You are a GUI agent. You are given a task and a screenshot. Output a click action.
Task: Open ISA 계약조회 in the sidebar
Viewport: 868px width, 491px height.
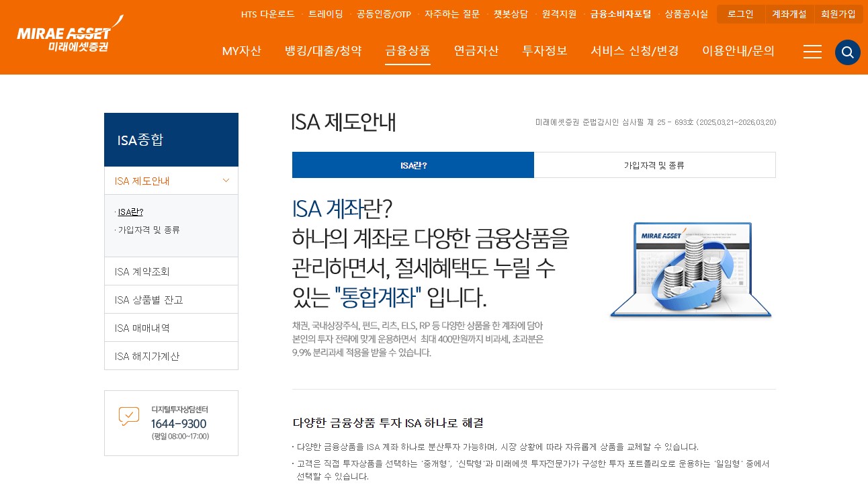(x=171, y=271)
